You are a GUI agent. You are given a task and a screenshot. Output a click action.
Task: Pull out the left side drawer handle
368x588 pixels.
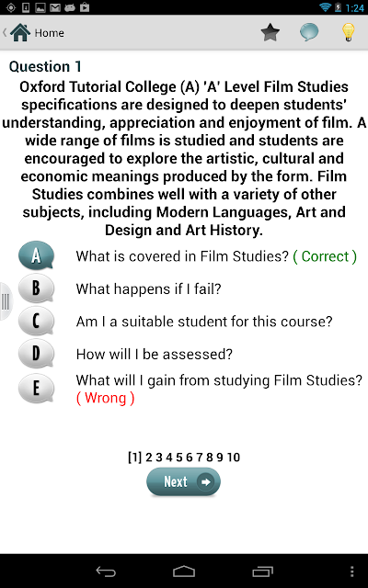click(6, 301)
